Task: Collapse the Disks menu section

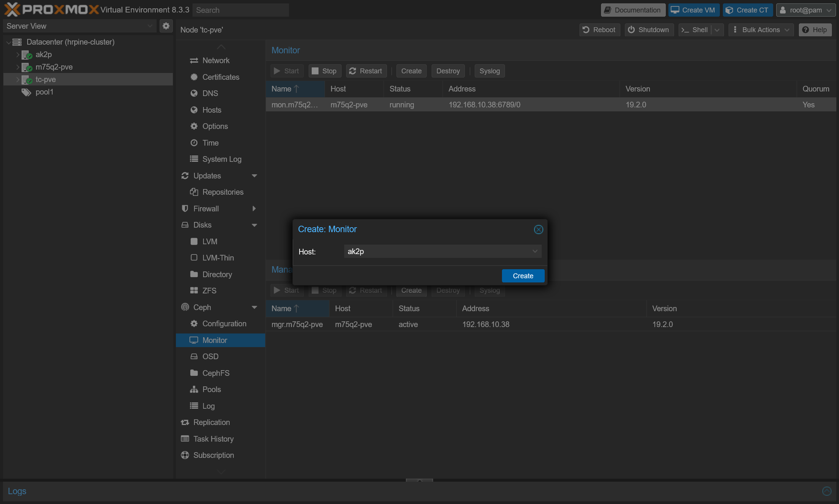Action: (x=254, y=225)
